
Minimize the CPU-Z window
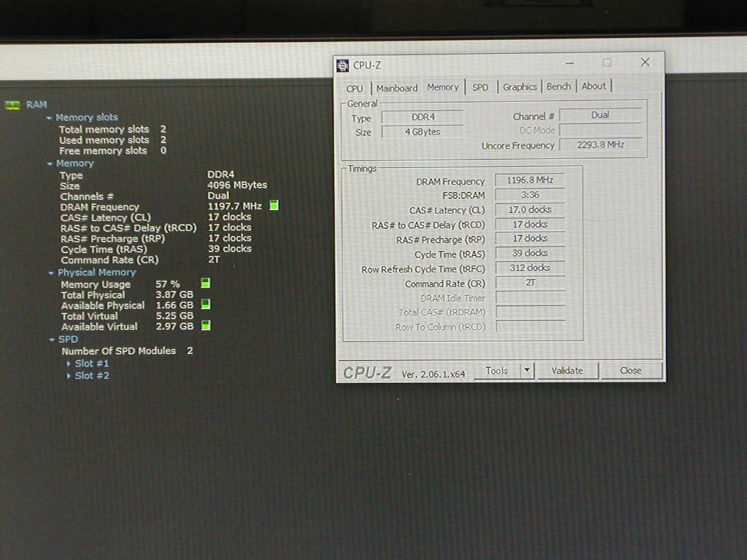[x=570, y=63]
